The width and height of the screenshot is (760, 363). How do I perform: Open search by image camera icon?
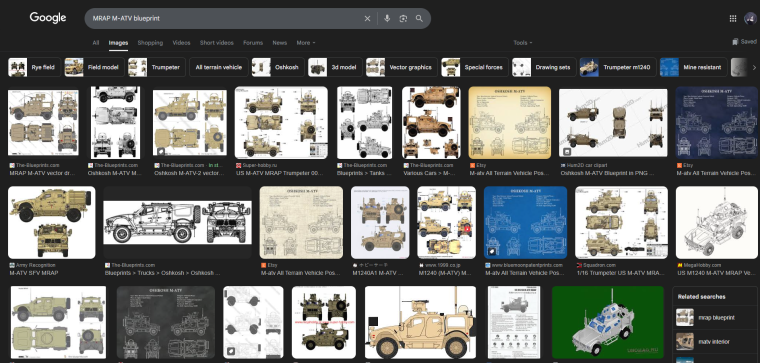[x=403, y=18]
